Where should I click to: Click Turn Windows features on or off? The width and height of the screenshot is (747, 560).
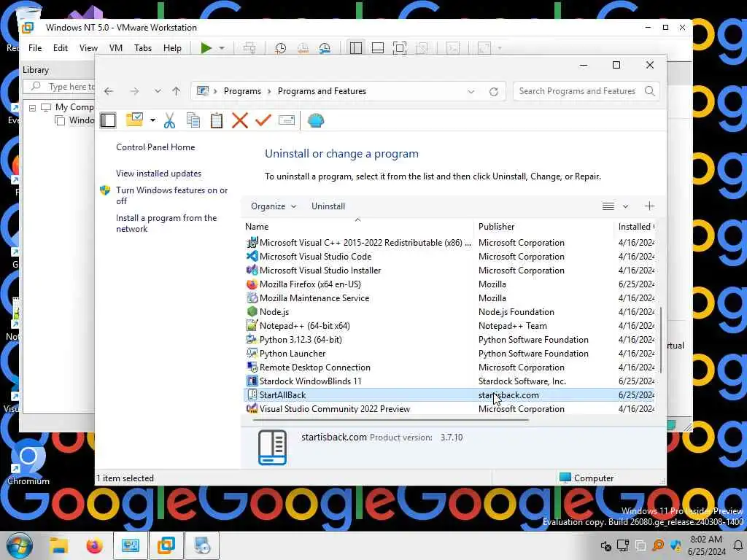[x=172, y=195]
